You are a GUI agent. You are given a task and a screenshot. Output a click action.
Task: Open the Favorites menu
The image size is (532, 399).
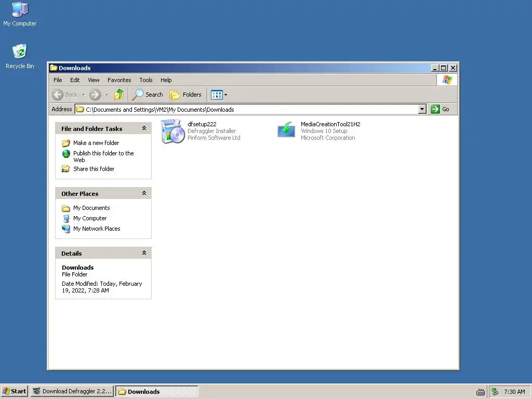click(119, 80)
